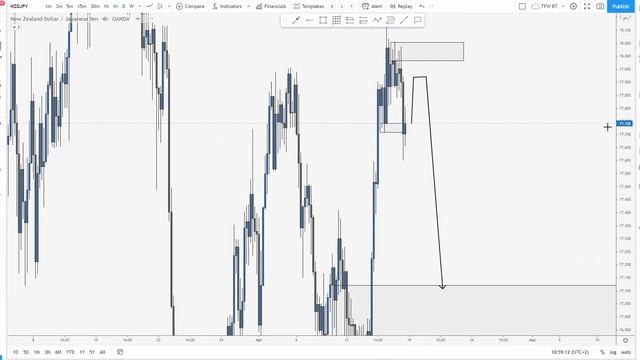
Task: Open Financials panel
Action: point(271,6)
